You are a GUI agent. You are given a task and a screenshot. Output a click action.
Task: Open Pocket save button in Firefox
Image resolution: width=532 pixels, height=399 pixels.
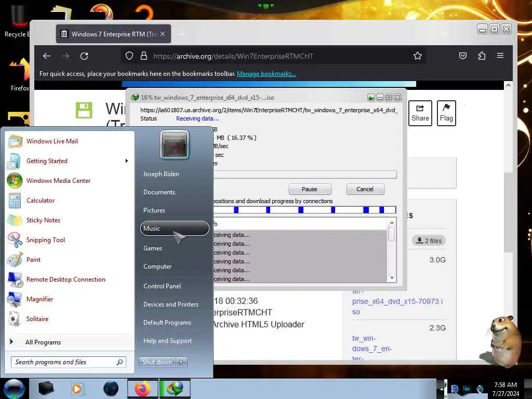463,56
